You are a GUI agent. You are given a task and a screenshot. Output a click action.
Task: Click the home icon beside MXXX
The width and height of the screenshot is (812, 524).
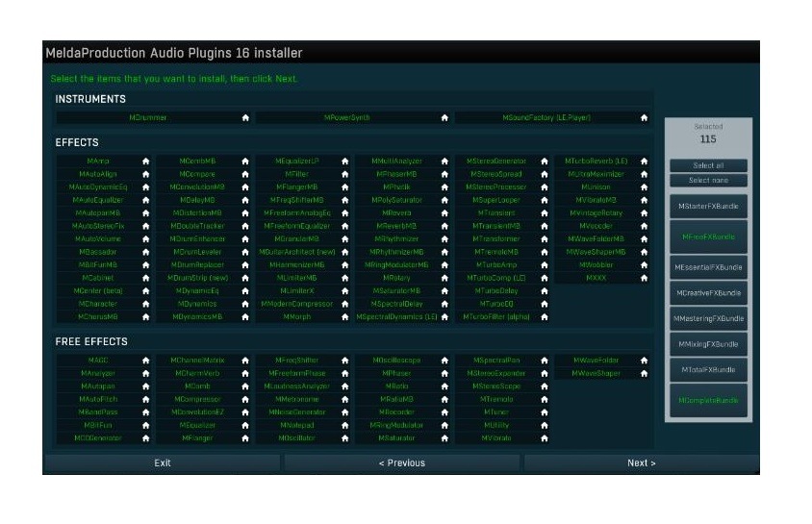(644, 278)
